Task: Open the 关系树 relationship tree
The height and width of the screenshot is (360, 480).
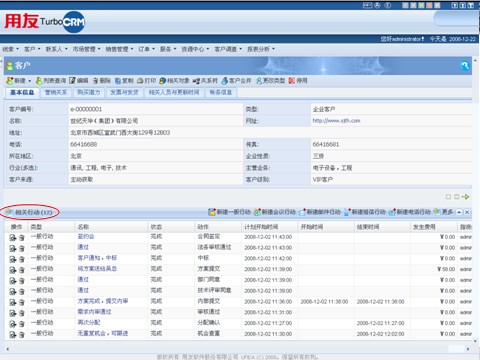Action: 205,81
